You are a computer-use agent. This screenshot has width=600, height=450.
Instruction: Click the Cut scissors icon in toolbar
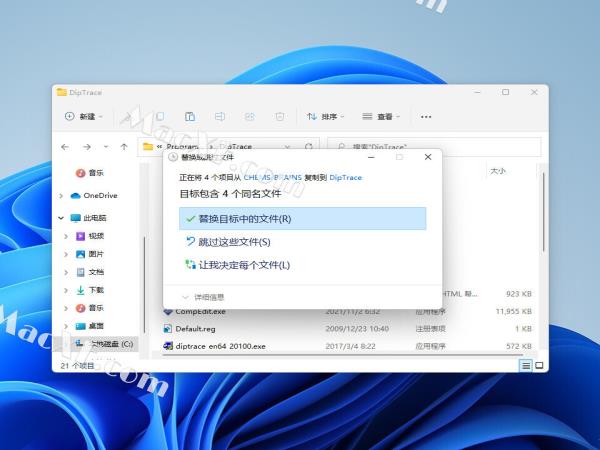[x=127, y=116]
